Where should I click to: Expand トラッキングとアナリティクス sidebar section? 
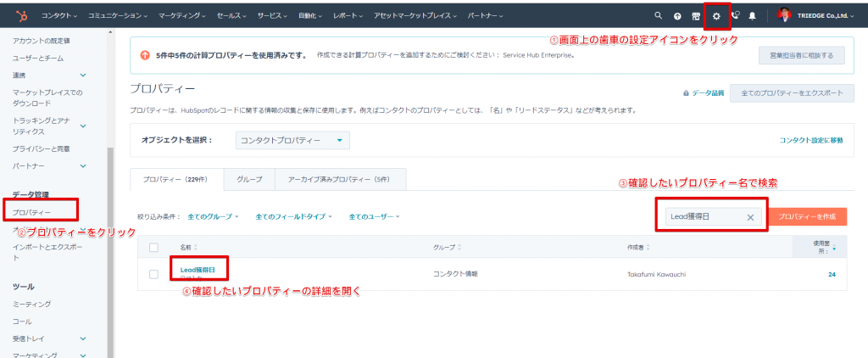[83, 126]
